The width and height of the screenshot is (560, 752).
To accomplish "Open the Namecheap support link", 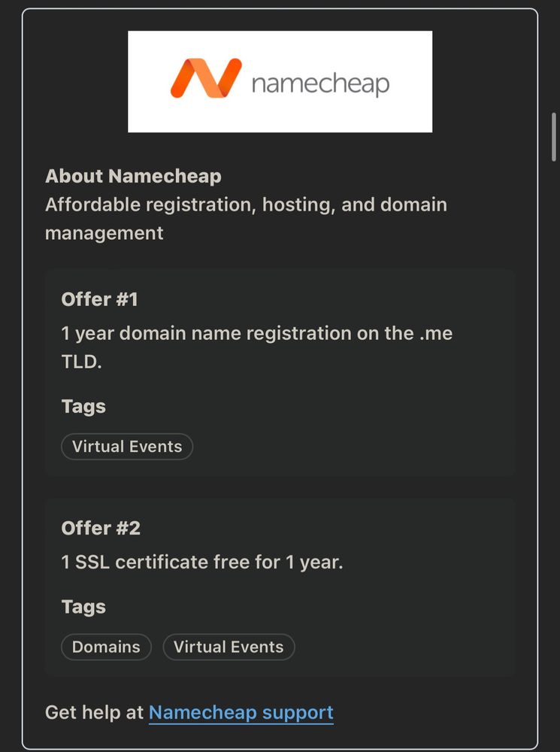I will click(241, 712).
